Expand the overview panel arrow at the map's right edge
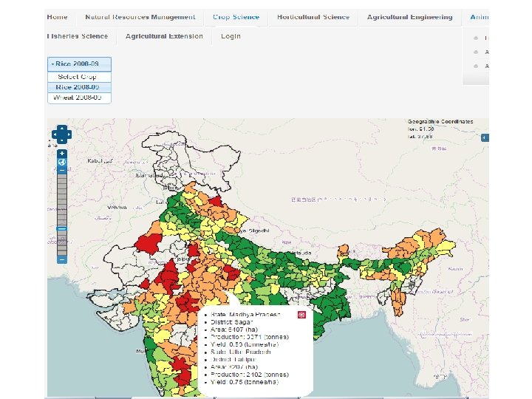Image resolution: width=532 pixels, height=399 pixels. (x=485, y=137)
